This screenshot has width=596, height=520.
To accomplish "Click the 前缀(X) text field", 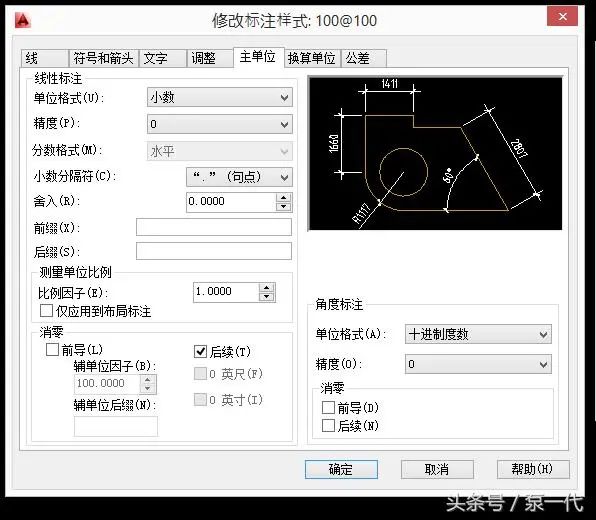I will [214, 227].
